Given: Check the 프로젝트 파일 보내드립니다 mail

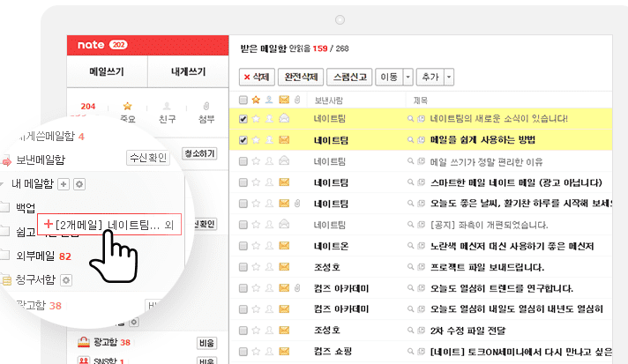Looking at the screenshot, I should pos(243,267).
